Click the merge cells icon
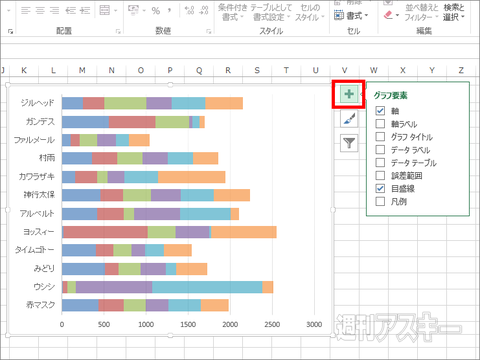This screenshot has height=360, width=480. click(105, 10)
